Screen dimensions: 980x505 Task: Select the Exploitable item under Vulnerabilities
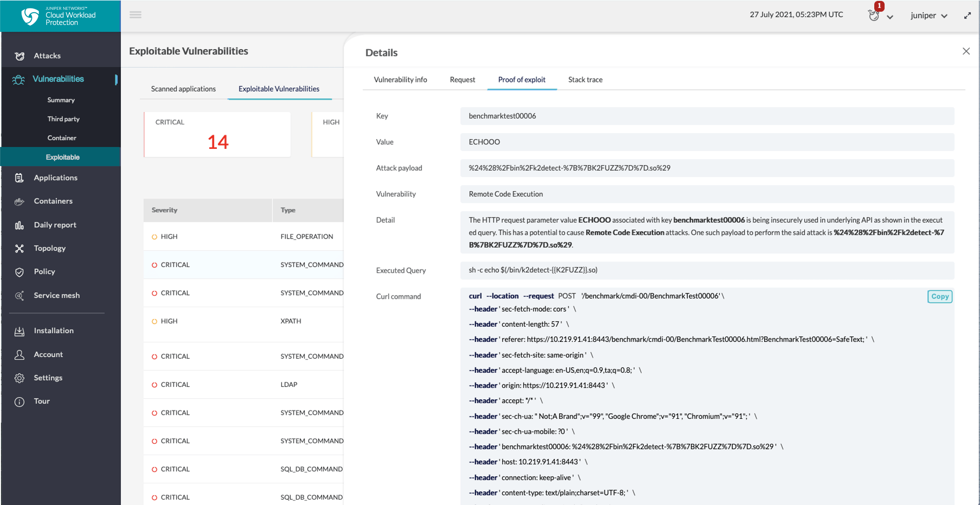coord(63,157)
